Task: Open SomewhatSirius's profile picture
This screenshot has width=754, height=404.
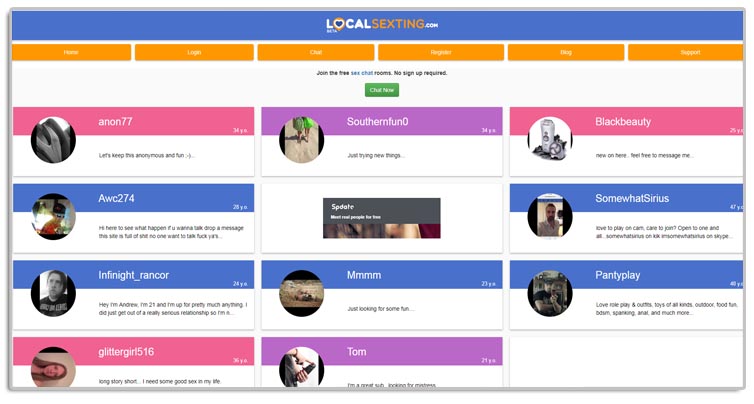Action: click(x=550, y=216)
